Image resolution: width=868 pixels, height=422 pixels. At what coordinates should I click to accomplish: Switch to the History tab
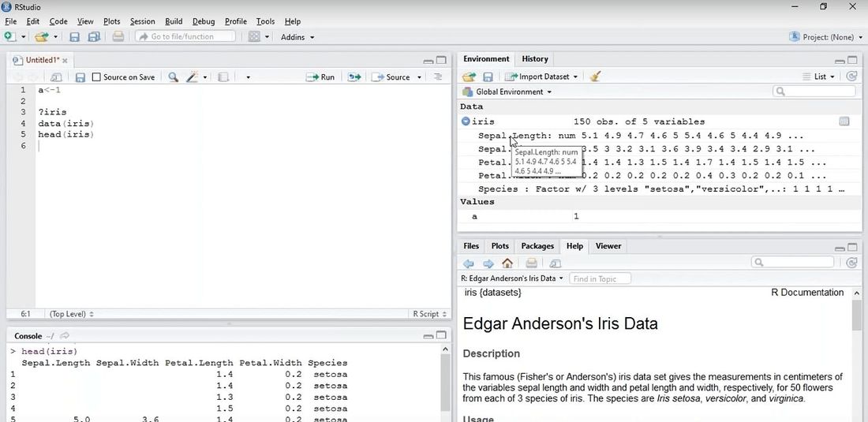click(x=535, y=58)
